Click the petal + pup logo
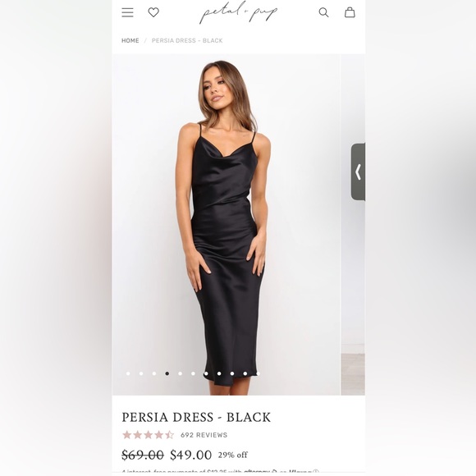 tap(238, 12)
